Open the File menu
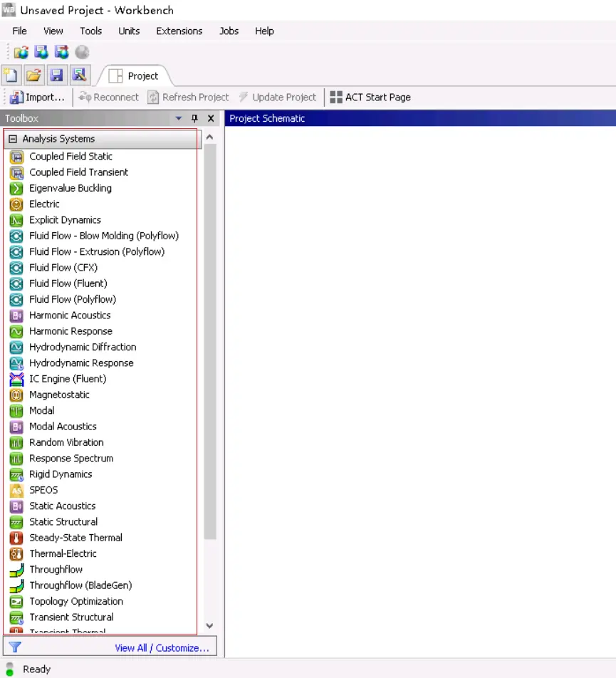The height and width of the screenshot is (678, 616). 19,31
